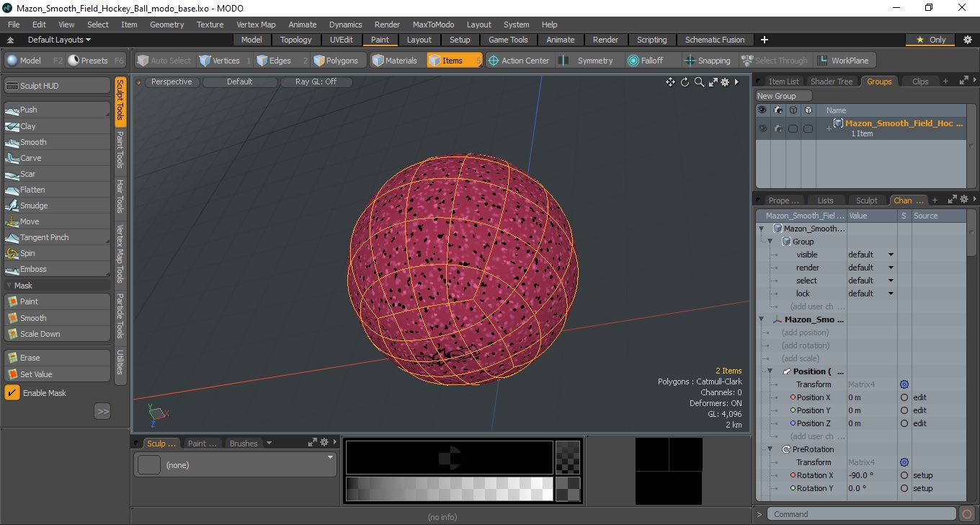
Task: Select the Smooth sculpt tool
Action: [x=58, y=142]
